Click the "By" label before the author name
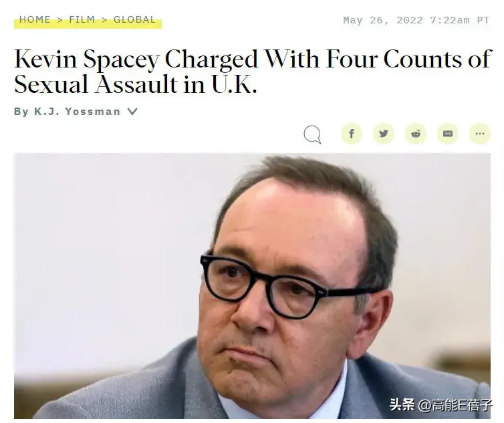504x423 pixels. [x=21, y=112]
